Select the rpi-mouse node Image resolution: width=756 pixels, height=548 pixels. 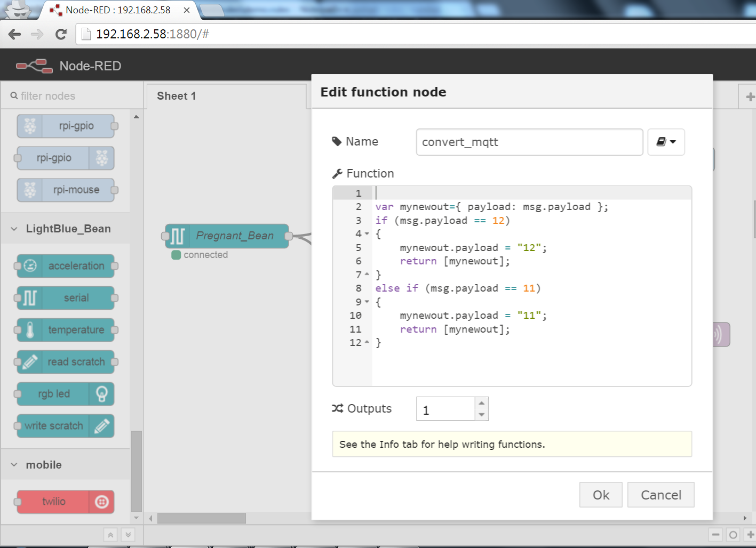65,190
